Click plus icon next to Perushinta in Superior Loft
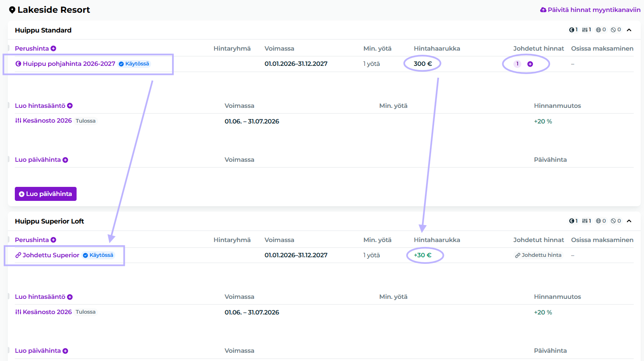The image size is (644, 361). tap(54, 240)
